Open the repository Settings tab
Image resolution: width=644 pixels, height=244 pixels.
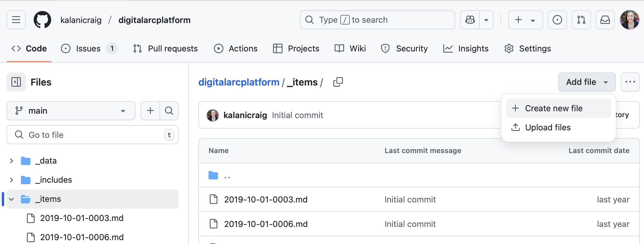(x=528, y=48)
